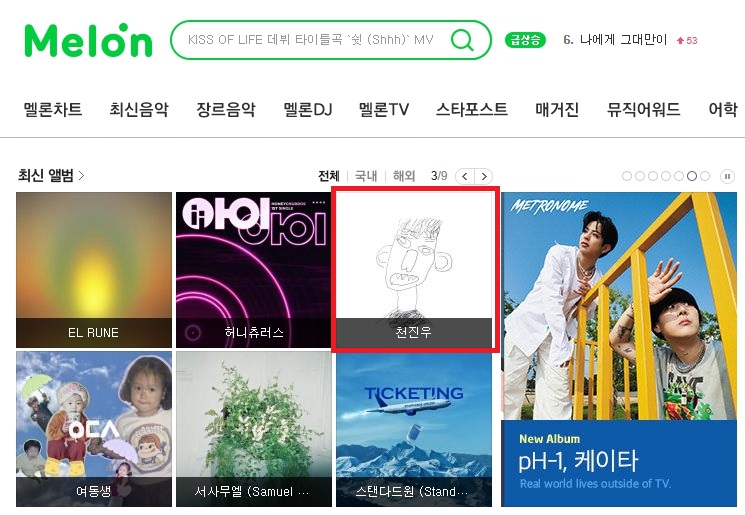The image size is (745, 515).
Task: Pause the banner slideshow
Action: tap(727, 176)
